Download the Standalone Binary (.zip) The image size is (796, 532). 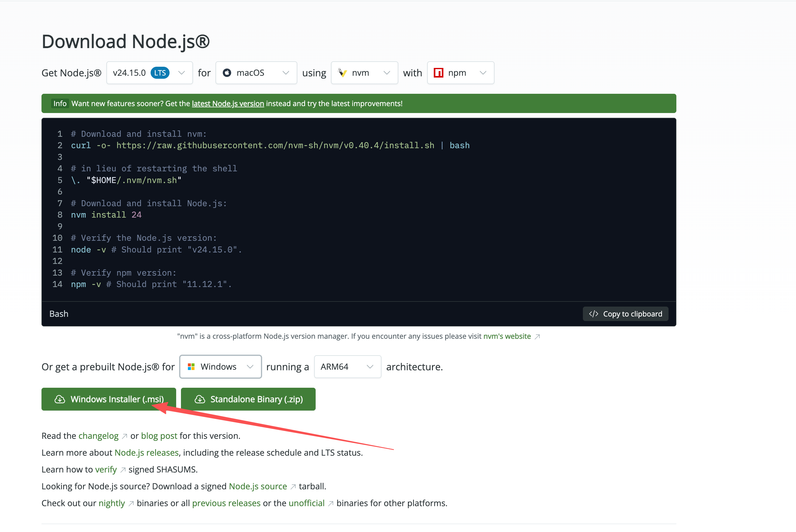[248, 399]
